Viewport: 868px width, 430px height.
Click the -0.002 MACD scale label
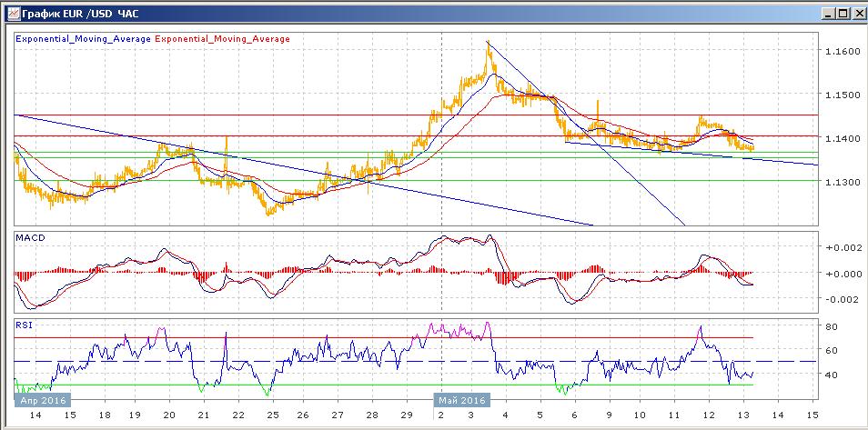point(840,299)
